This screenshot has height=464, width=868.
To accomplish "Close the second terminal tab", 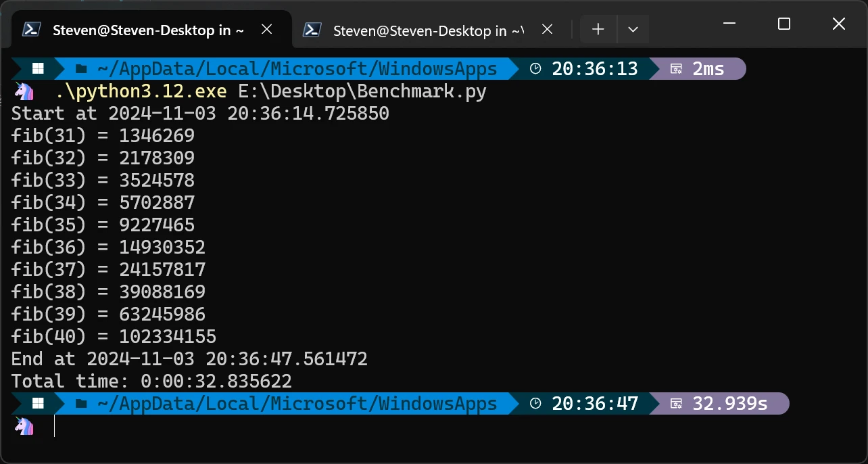I will [547, 29].
